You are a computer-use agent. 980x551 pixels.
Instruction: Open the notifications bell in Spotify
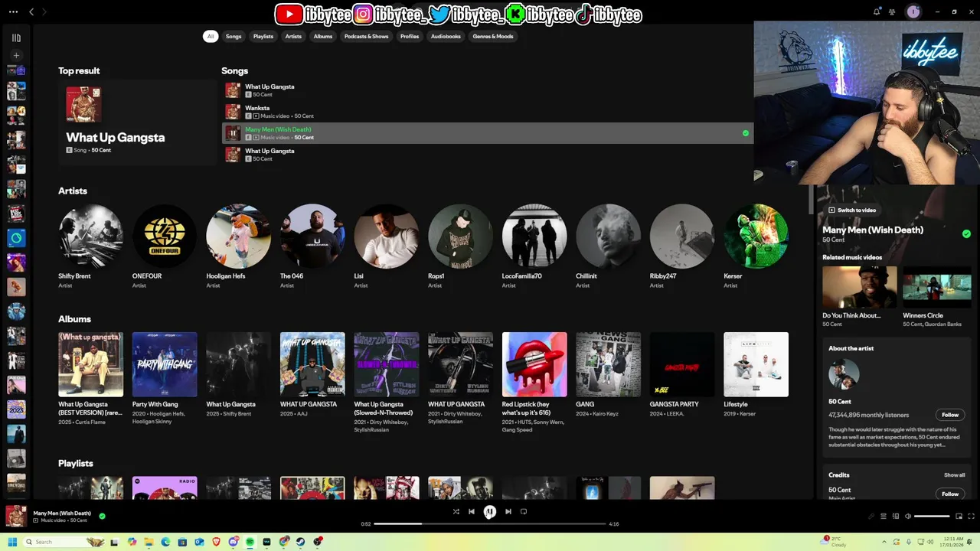coord(877,11)
